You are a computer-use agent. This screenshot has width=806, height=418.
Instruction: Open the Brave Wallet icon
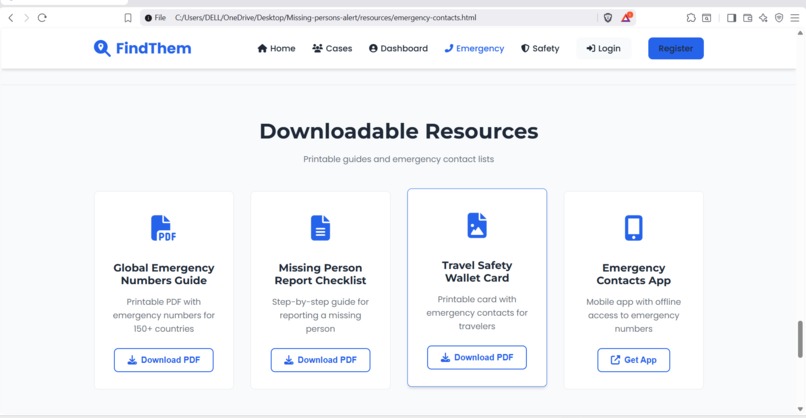tap(747, 17)
